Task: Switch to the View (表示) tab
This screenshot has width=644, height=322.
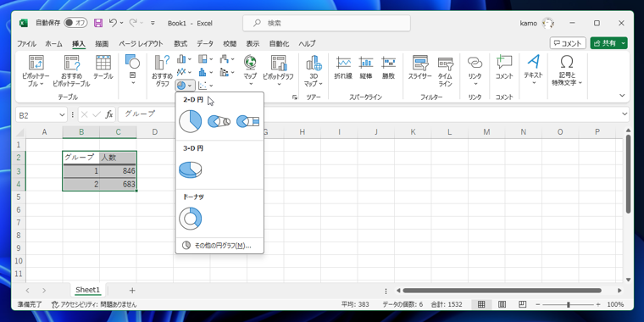Action: [x=253, y=43]
